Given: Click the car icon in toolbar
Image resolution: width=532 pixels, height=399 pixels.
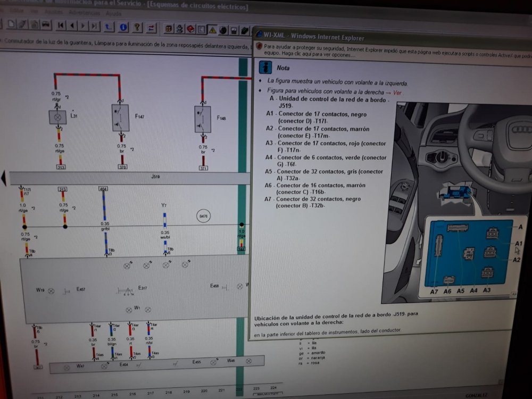Looking at the screenshot, I should [46, 24].
